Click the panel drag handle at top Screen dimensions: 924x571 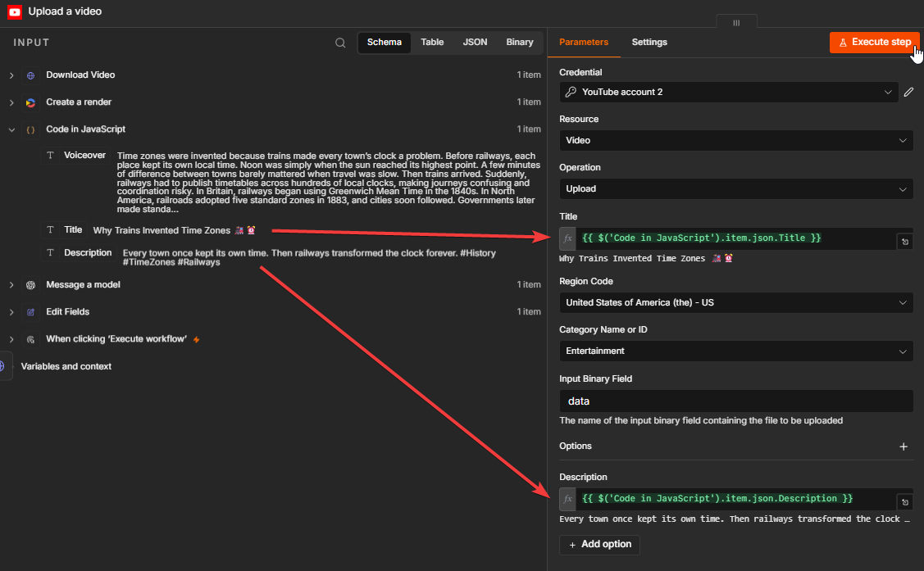[x=736, y=22]
